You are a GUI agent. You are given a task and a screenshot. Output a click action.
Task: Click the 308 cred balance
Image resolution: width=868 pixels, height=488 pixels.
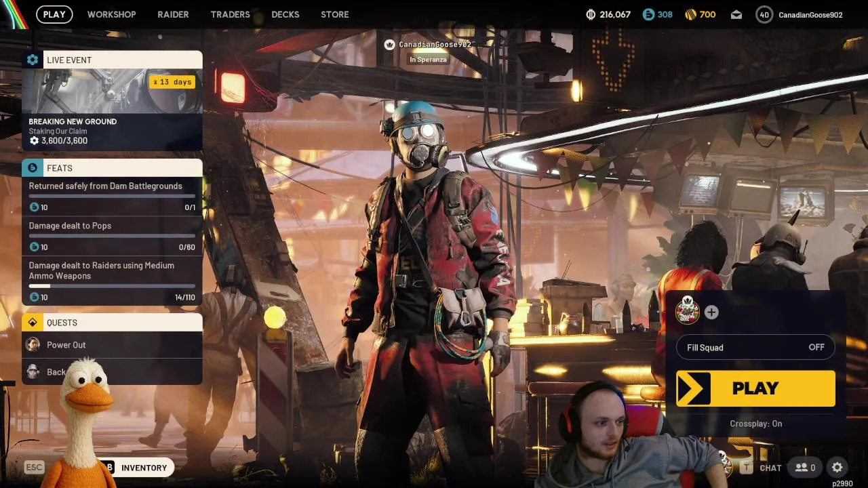click(665, 15)
